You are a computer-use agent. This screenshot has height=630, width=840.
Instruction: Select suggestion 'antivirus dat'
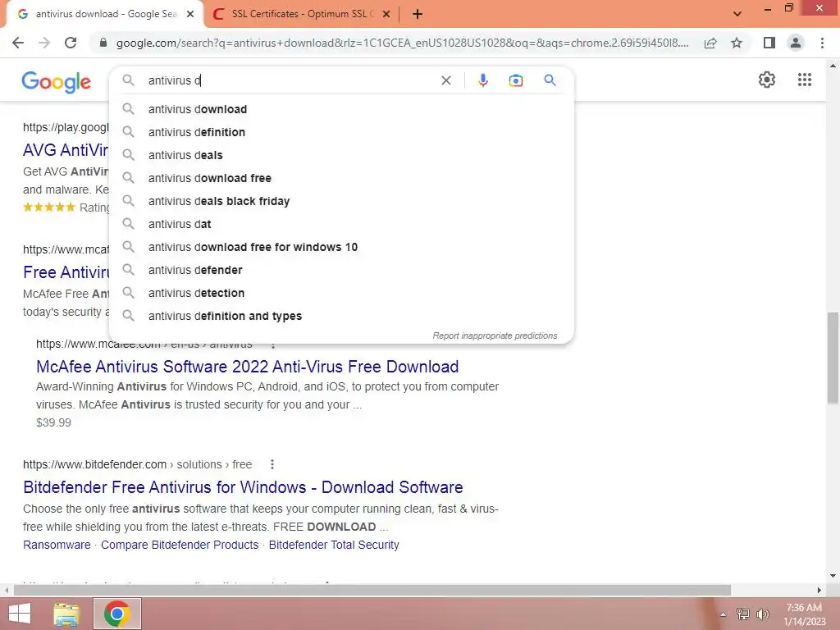tap(341, 225)
